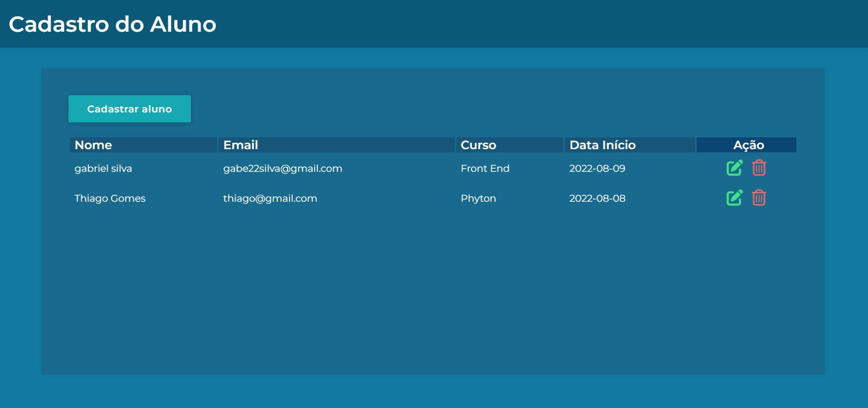
Task: Click the Ação column header
Action: coord(748,145)
